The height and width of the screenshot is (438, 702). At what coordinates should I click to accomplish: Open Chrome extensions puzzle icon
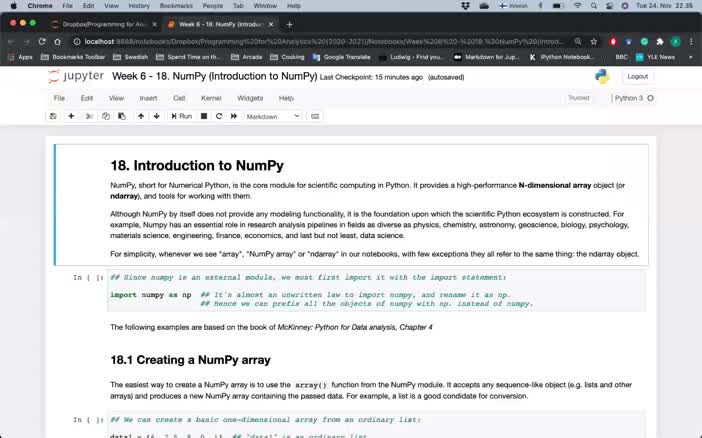click(660, 42)
